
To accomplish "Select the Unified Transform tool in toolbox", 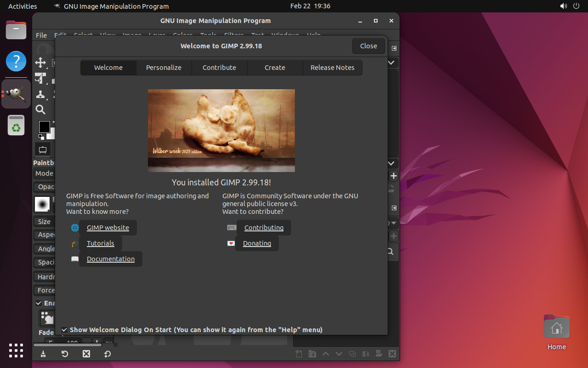I will (x=40, y=78).
